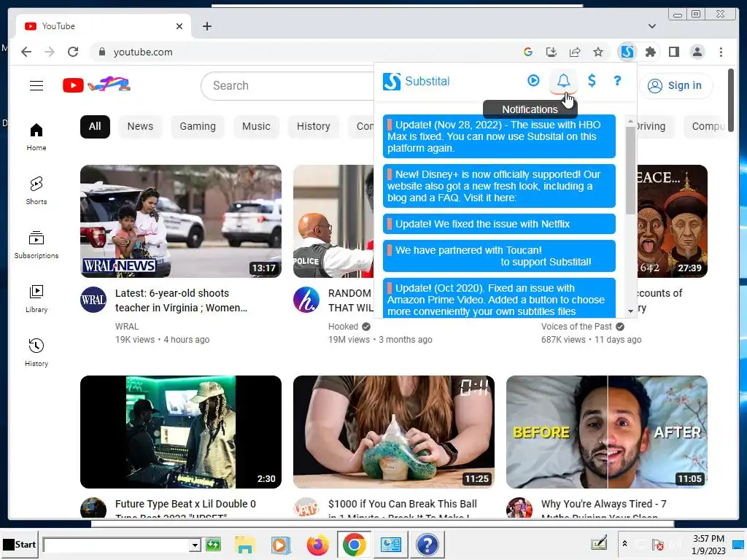747x560 pixels.
Task: Click the install/download icon in address bar
Action: point(551,52)
